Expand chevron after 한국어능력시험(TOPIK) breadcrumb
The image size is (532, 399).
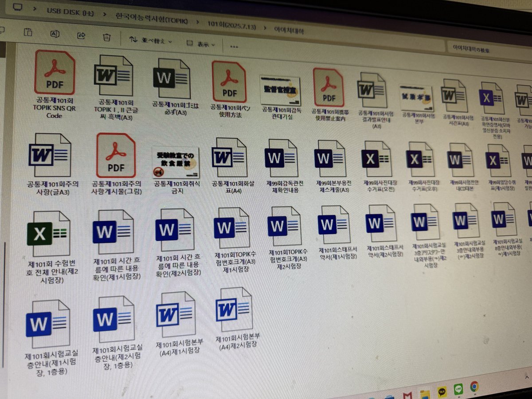(x=197, y=22)
